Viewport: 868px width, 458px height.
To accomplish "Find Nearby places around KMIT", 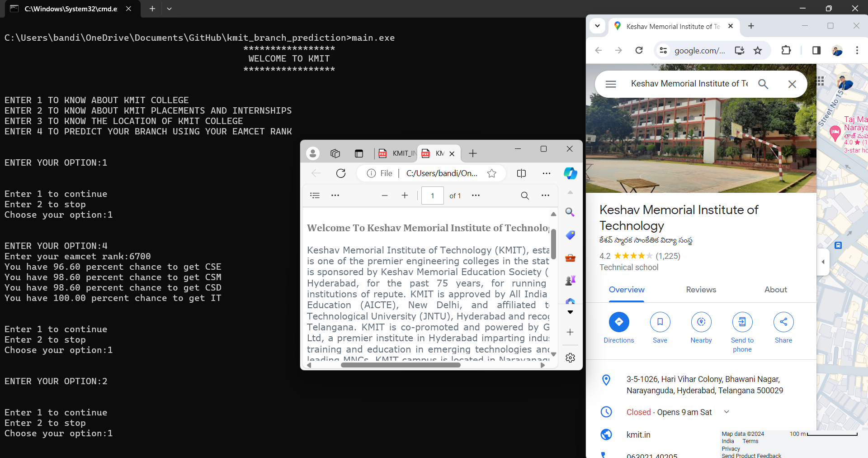I will [701, 328].
